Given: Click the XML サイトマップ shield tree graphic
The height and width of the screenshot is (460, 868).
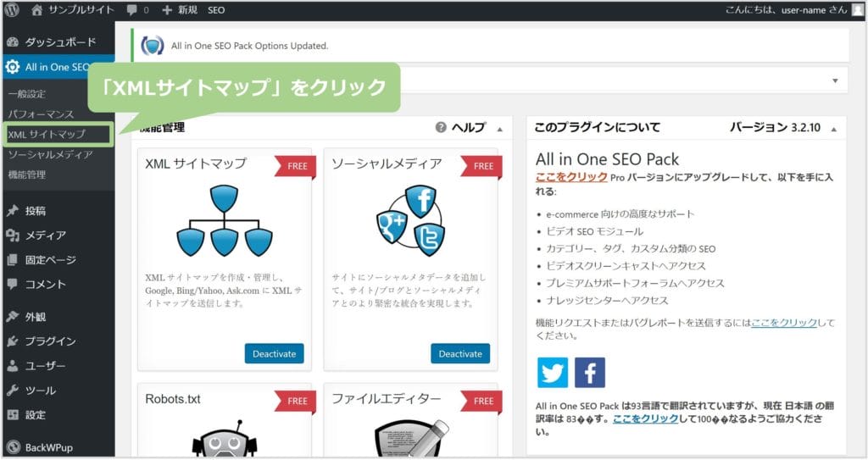Looking at the screenshot, I should pyautogui.click(x=224, y=220).
